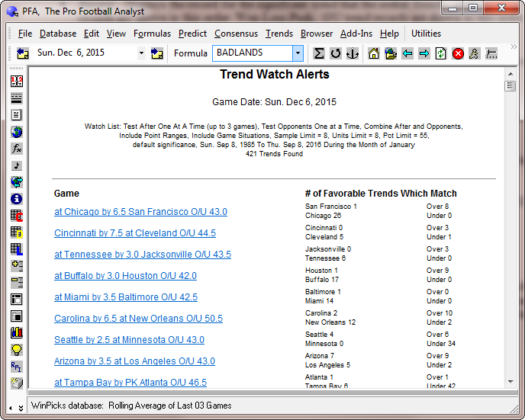The height and width of the screenshot is (420, 525).
Task: Click the yellow light bulb icon
Action: [17, 349]
